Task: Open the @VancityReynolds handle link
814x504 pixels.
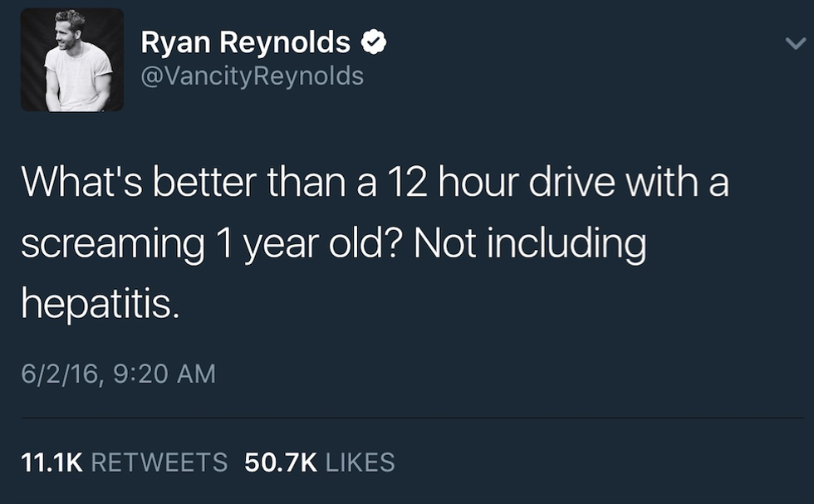Action: [x=253, y=76]
